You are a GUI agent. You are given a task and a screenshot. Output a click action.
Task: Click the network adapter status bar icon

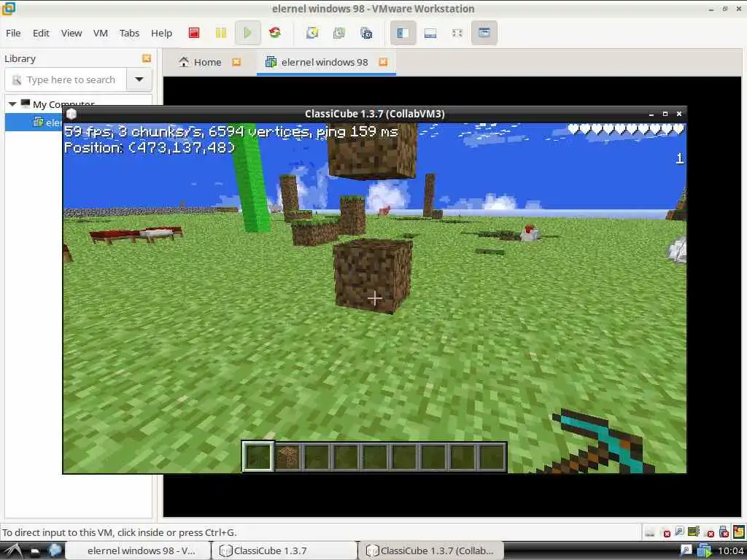pos(694,532)
